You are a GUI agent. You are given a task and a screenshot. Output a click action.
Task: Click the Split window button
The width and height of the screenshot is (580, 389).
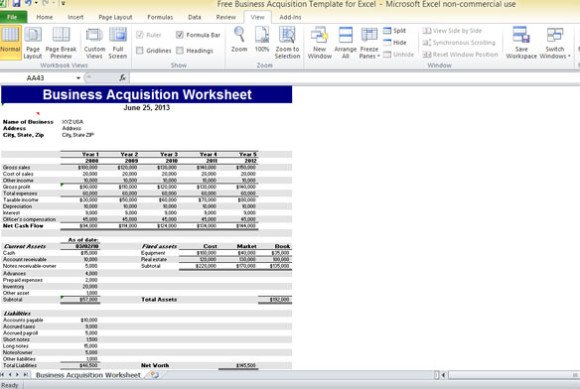[394, 31]
